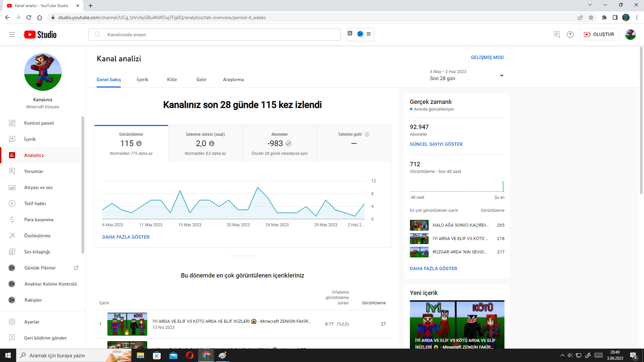Open the Chrome tab search chevron
Screen dimensions: 644x362
pyautogui.click(x=590, y=5)
